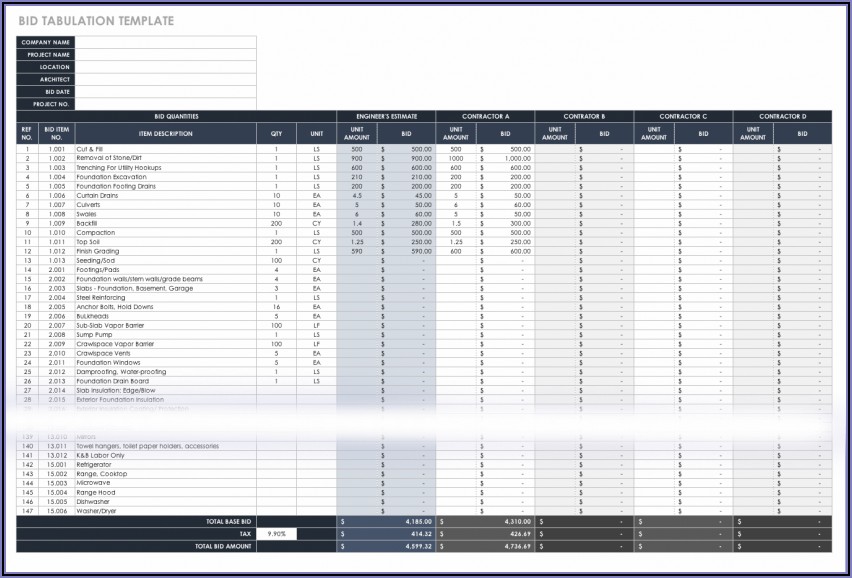
Task: Select the Sump Pump row description
Action: point(94,335)
